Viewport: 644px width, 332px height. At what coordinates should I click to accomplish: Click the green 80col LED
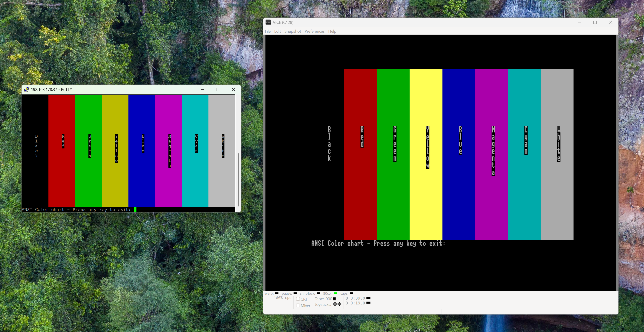click(336, 293)
